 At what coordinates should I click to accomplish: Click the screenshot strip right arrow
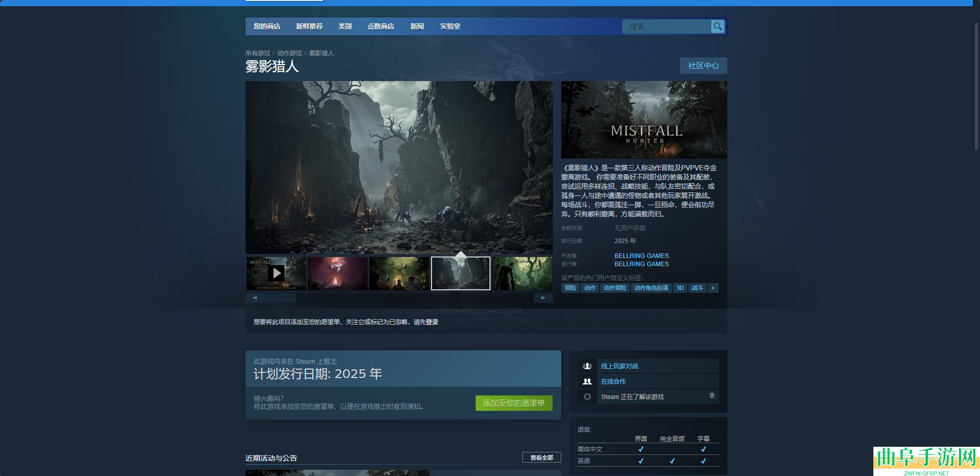543,298
